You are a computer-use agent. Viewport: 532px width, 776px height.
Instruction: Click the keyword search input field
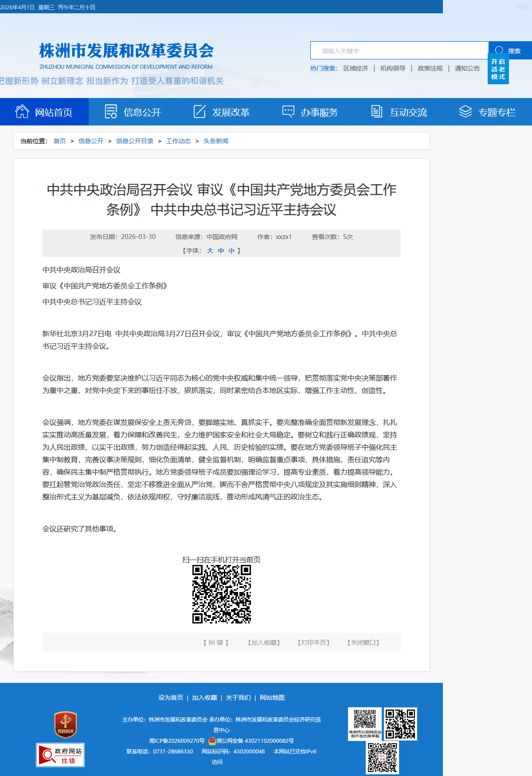399,51
